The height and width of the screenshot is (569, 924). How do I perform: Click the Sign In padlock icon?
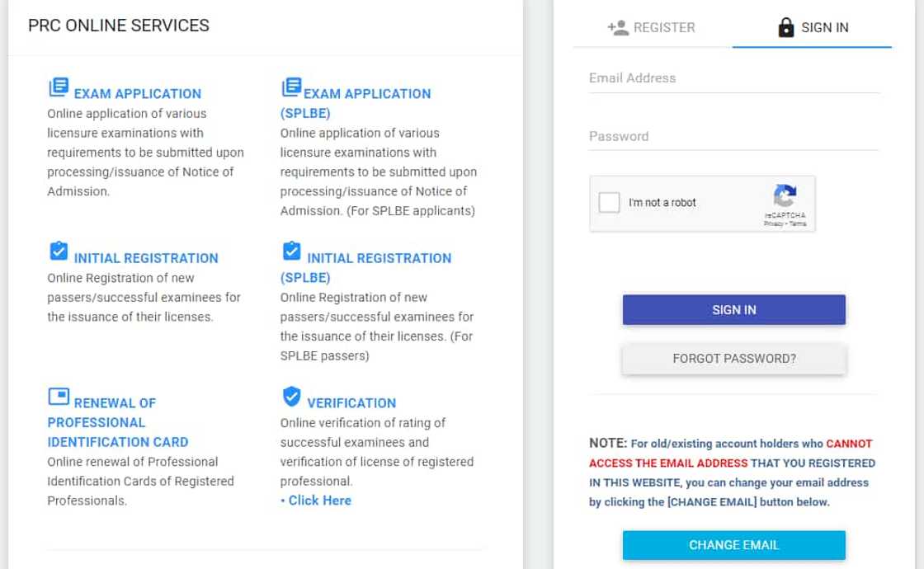click(x=786, y=27)
